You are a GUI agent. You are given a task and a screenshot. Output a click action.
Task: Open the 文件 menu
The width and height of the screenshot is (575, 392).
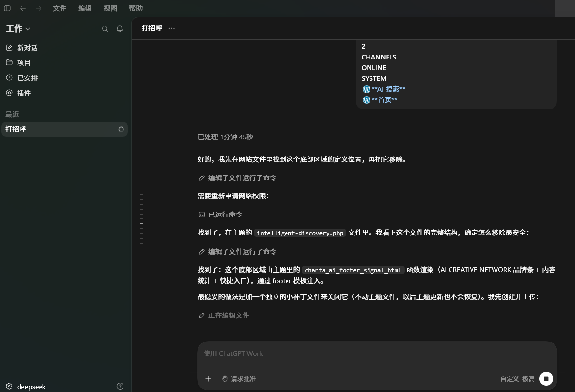pyautogui.click(x=60, y=8)
